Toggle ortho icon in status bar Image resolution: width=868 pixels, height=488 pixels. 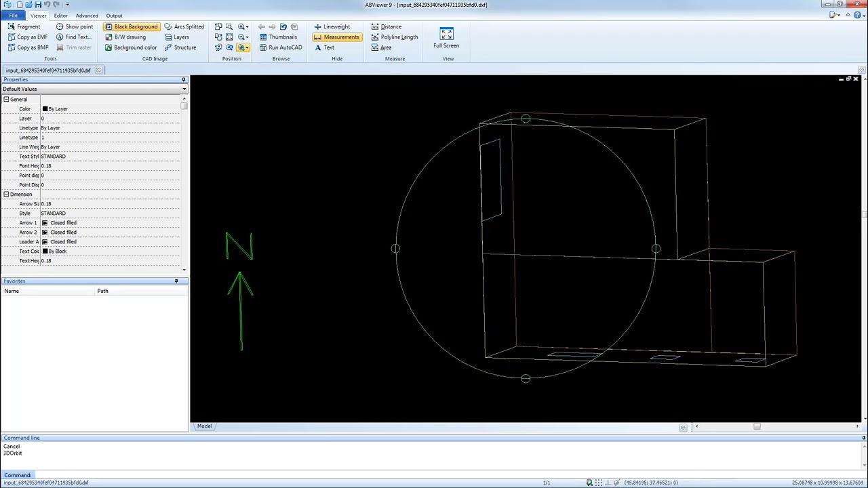click(x=608, y=483)
